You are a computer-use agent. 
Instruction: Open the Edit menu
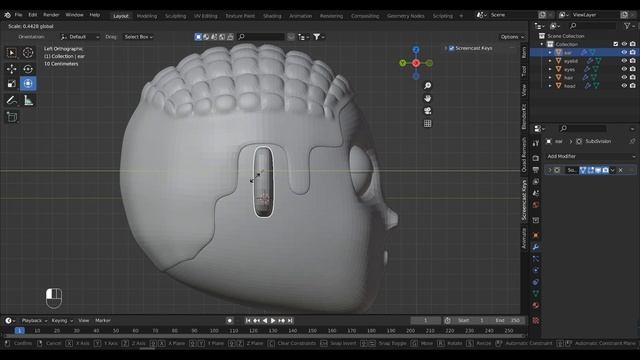[x=33, y=15]
